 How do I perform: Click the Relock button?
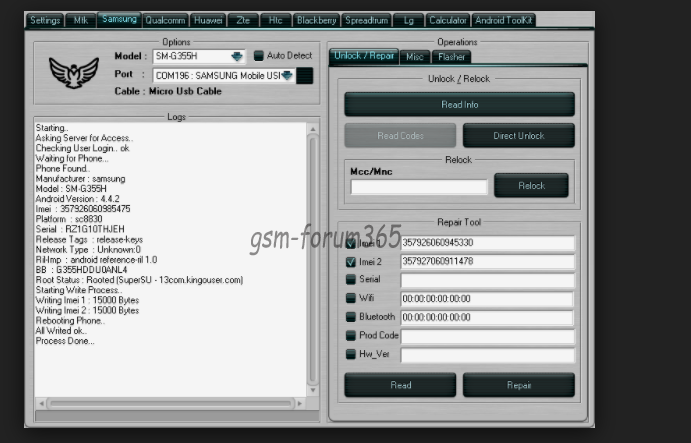pyautogui.click(x=531, y=186)
